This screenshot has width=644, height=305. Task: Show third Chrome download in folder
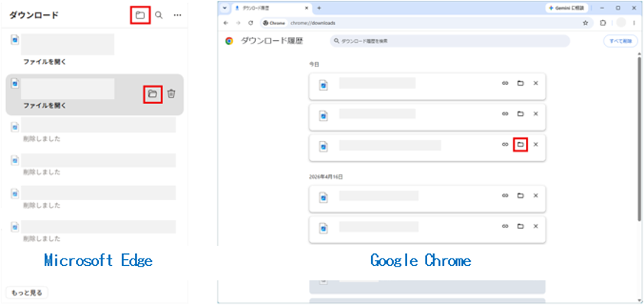[x=520, y=144]
